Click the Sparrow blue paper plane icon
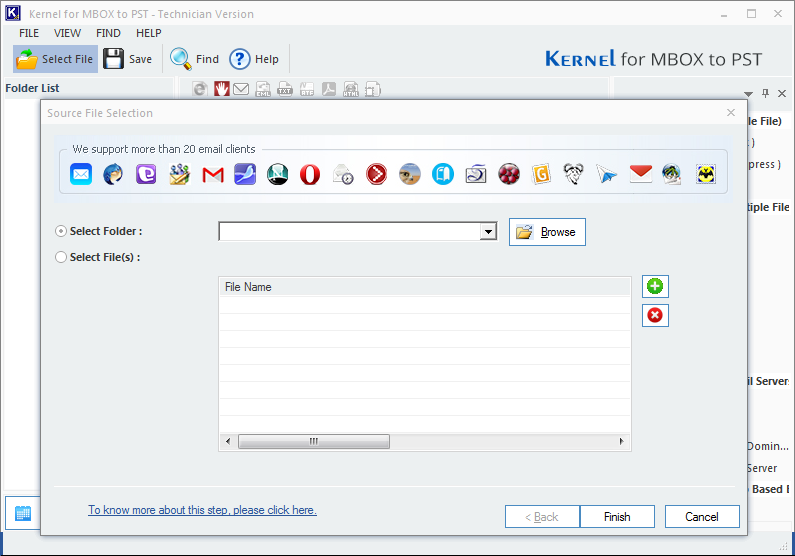 click(x=606, y=175)
